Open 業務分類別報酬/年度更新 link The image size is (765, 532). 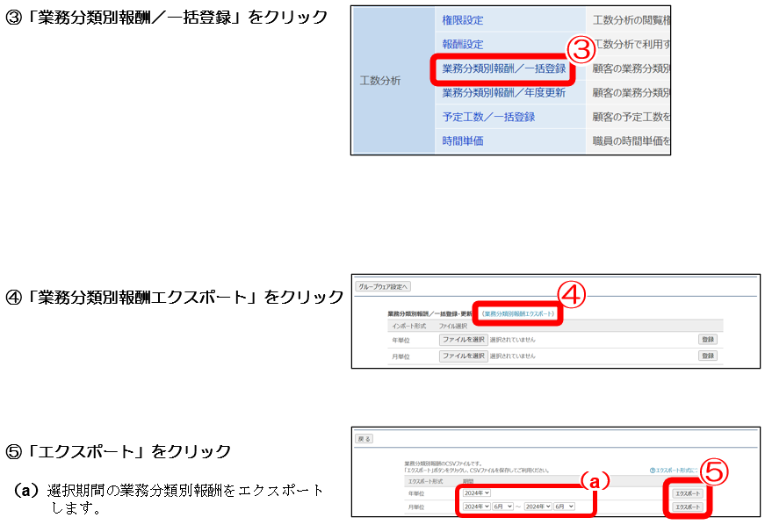point(503,92)
